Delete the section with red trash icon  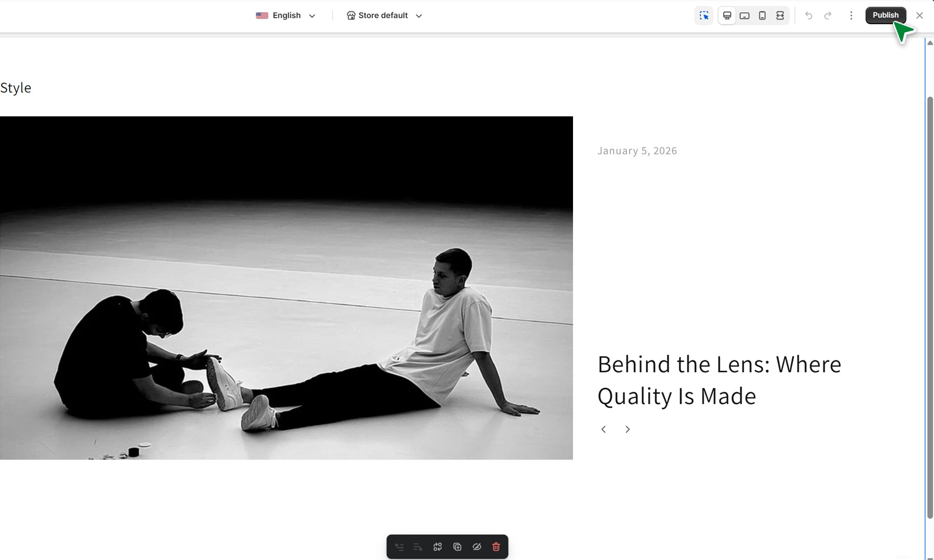[496, 547]
